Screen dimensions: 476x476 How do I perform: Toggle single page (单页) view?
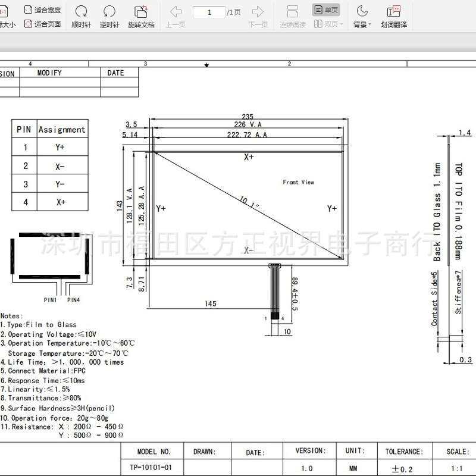coord(326,10)
